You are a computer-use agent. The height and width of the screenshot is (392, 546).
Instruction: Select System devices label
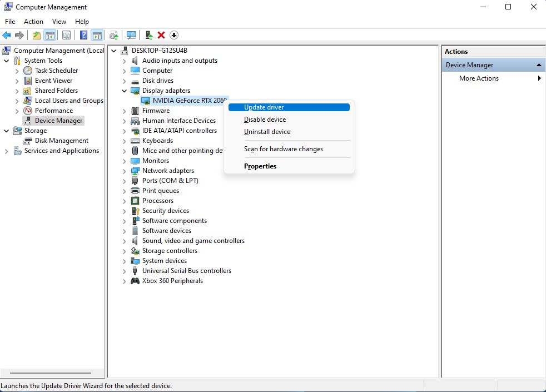165,261
